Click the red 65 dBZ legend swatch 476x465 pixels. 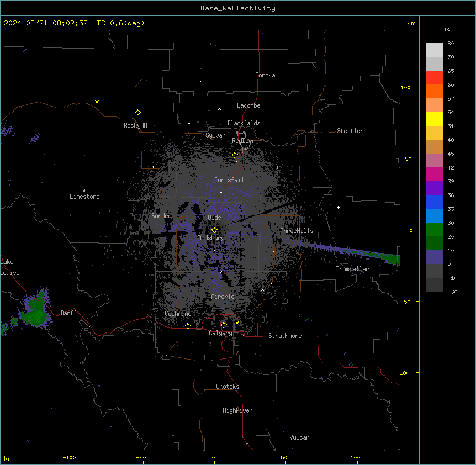[x=434, y=77]
